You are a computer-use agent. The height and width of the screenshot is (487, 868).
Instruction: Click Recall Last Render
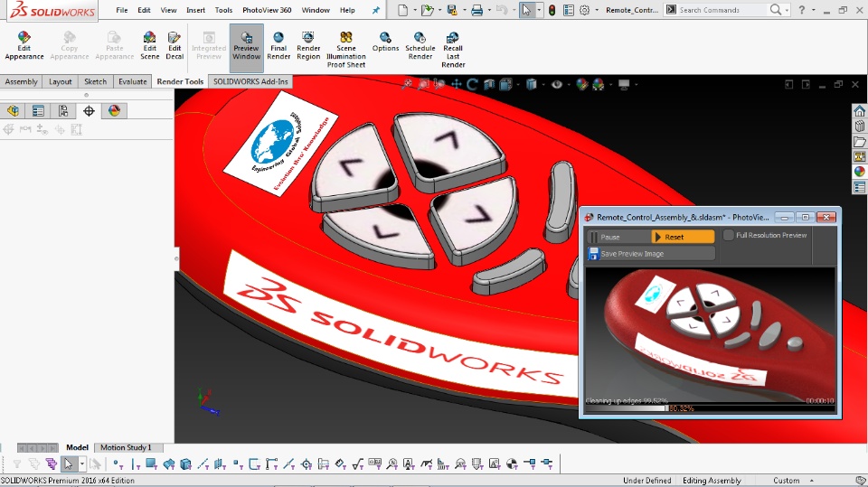pyautogui.click(x=453, y=50)
